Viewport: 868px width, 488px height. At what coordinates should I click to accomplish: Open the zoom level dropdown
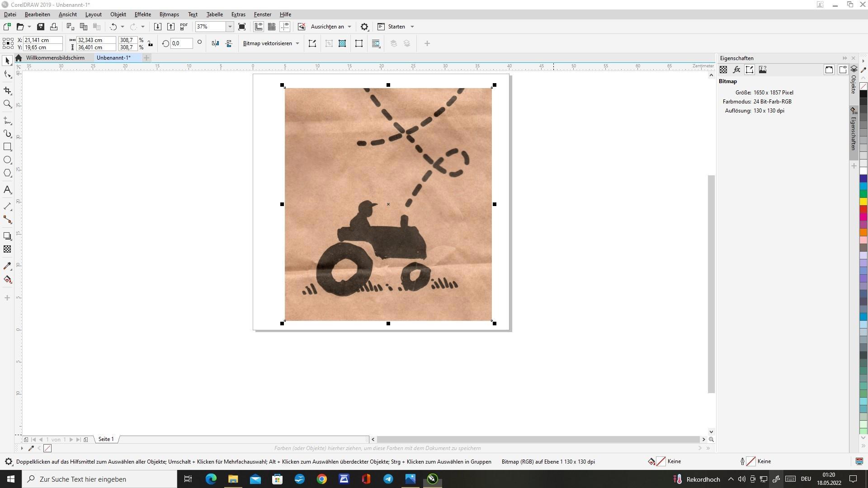(x=230, y=27)
